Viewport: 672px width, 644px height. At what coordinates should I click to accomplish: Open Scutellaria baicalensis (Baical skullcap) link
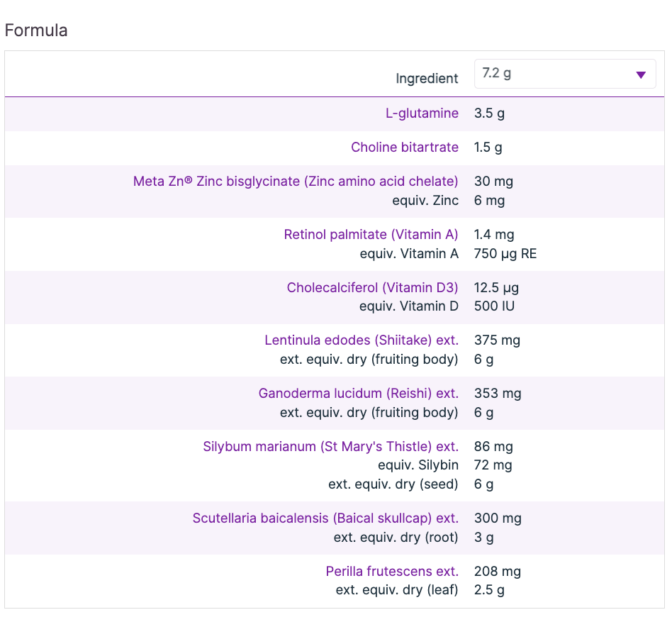tap(325, 518)
